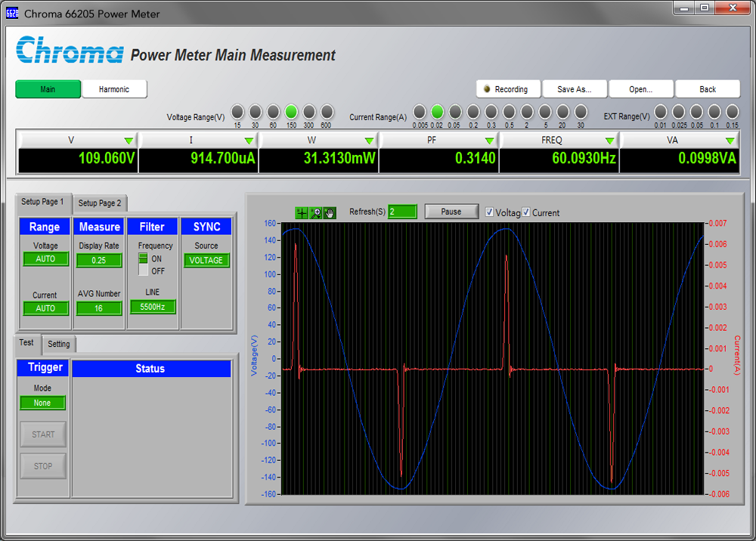Select 15 V voltage range LED
The height and width of the screenshot is (541, 756).
click(237, 112)
